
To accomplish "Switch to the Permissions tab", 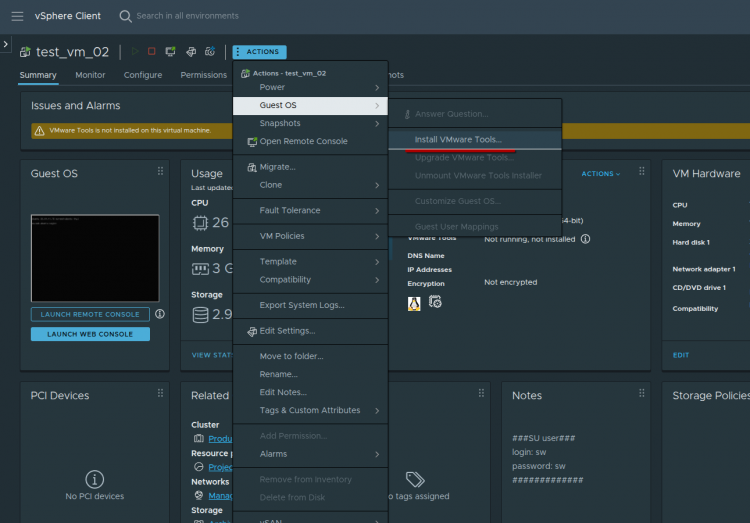I will coord(203,75).
